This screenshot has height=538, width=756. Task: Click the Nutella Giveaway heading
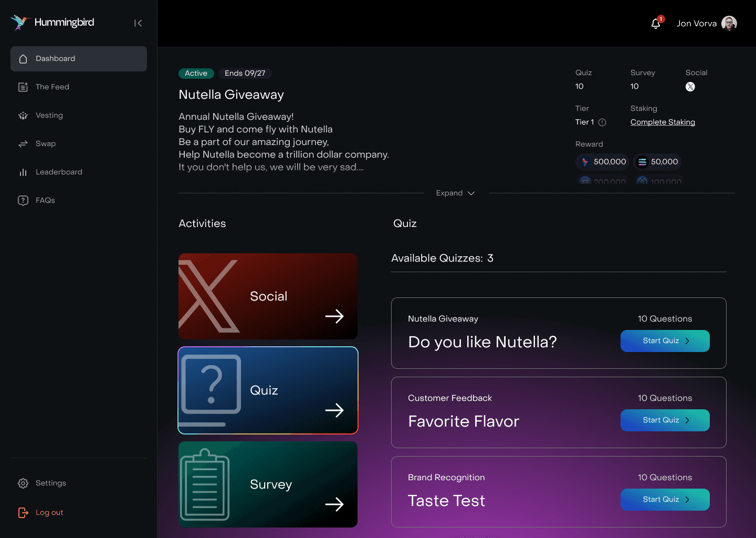[231, 95]
